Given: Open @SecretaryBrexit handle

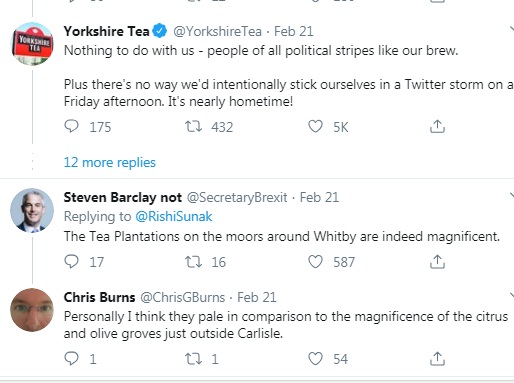Looking at the screenshot, I should tap(237, 198).
